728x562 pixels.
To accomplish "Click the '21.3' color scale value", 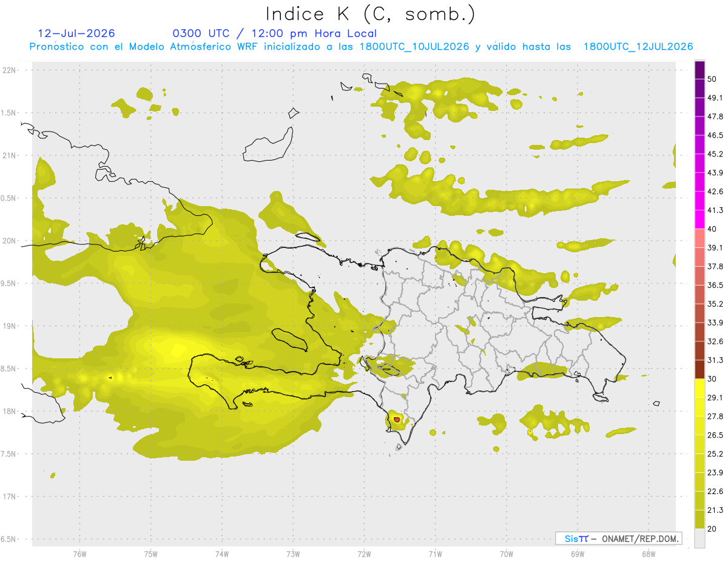I will coord(715,510).
